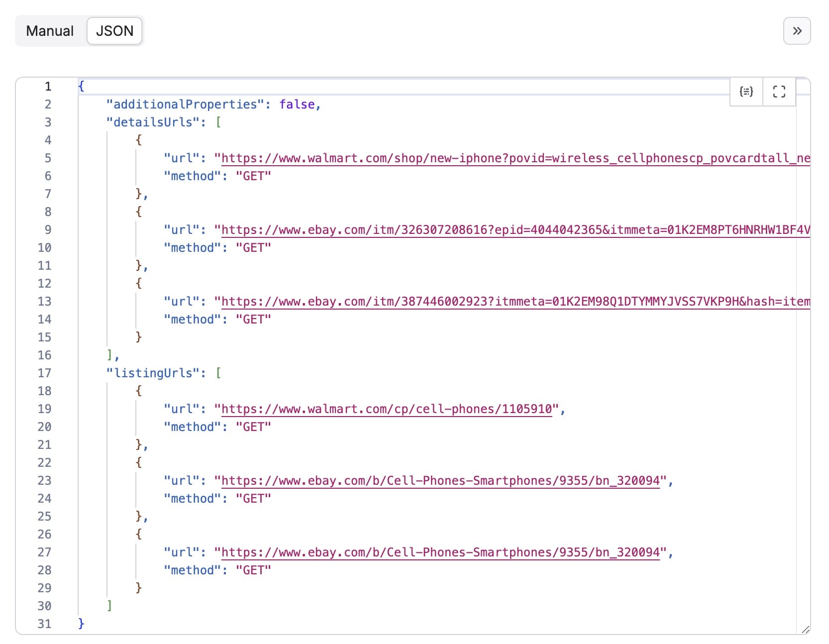Click the "url" key on line 5
This screenshot has width=829, height=644.
coord(181,158)
